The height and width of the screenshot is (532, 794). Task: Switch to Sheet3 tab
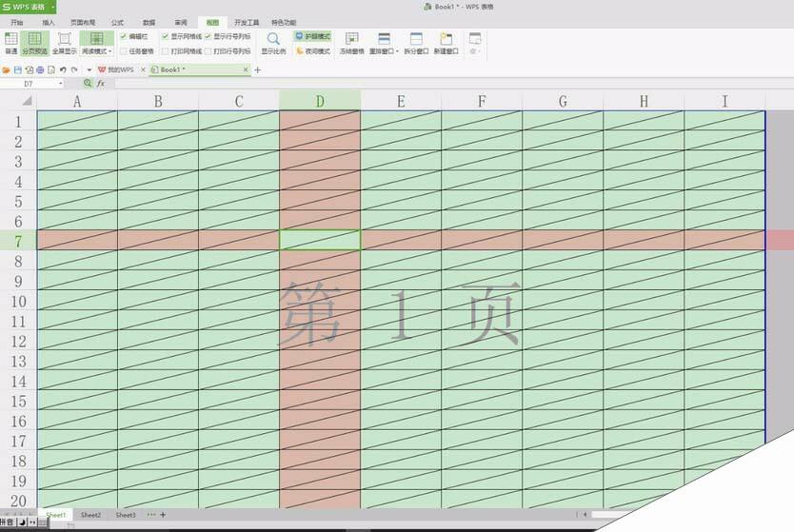(126, 515)
